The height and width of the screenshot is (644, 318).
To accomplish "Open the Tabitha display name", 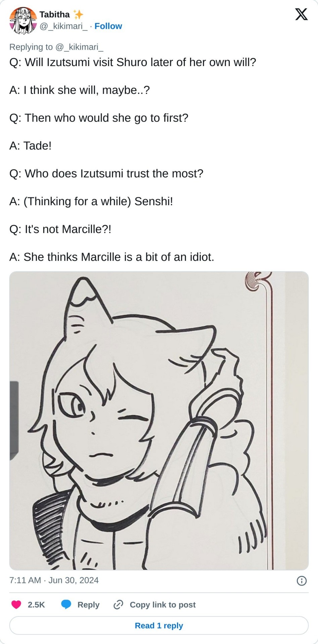I will tap(55, 14).
